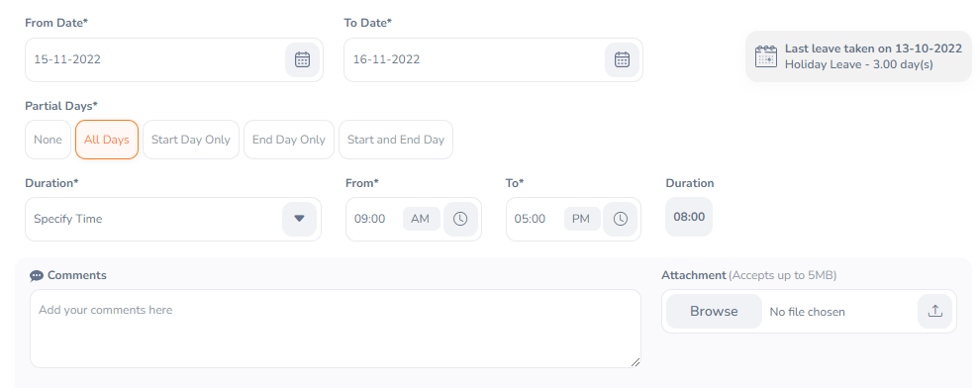Click the Comments speech bubble icon
Screen dimensions: 980x388
click(x=37, y=275)
